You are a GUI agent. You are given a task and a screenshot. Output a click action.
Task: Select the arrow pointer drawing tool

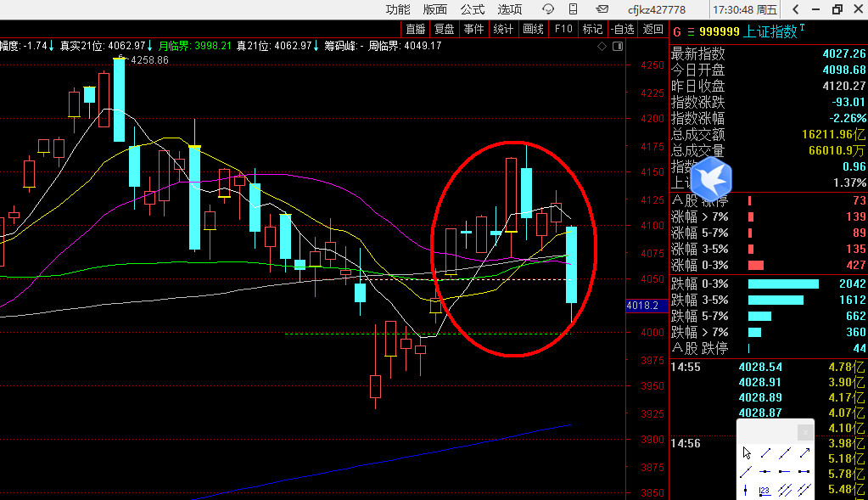pyautogui.click(x=747, y=453)
